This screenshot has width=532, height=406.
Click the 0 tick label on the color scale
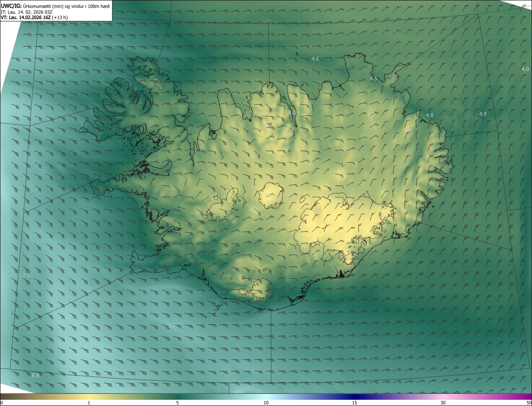coord(2,403)
